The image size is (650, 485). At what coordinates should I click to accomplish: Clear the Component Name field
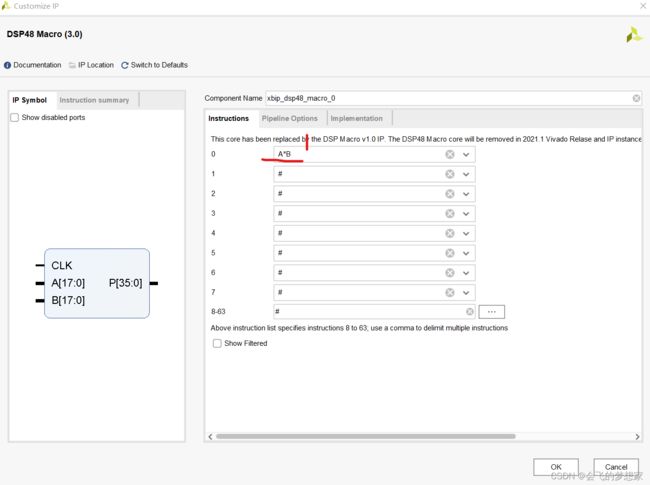[x=636, y=98]
